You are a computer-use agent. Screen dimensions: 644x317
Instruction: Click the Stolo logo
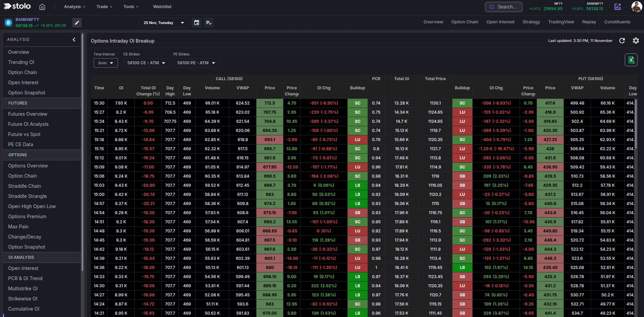pyautogui.click(x=16, y=6)
